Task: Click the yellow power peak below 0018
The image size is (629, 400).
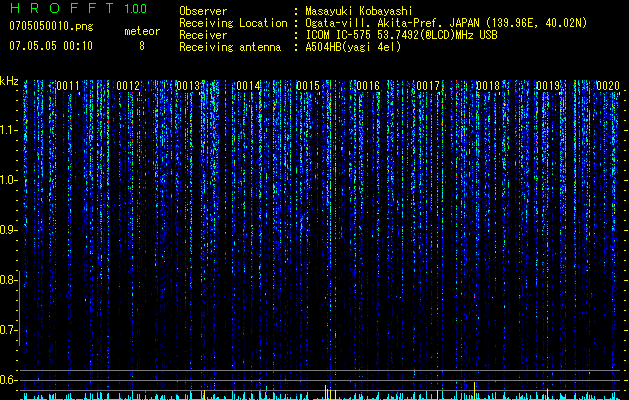Action: click(x=475, y=391)
